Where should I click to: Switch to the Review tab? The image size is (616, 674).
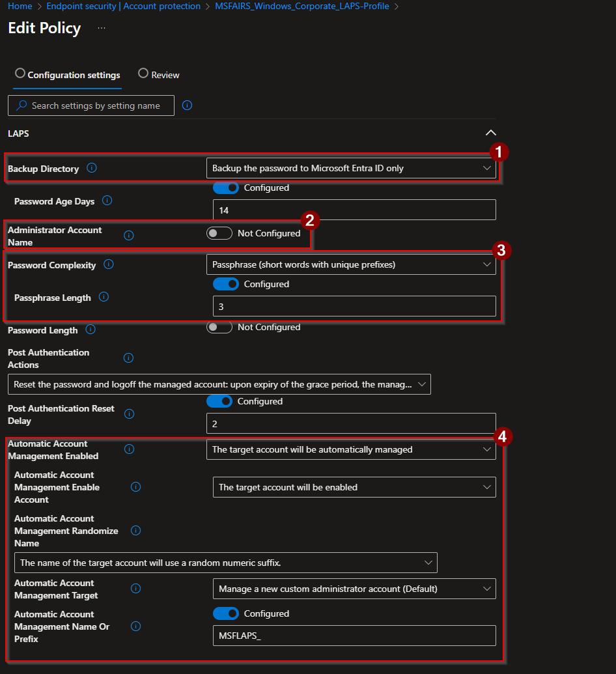pos(159,75)
